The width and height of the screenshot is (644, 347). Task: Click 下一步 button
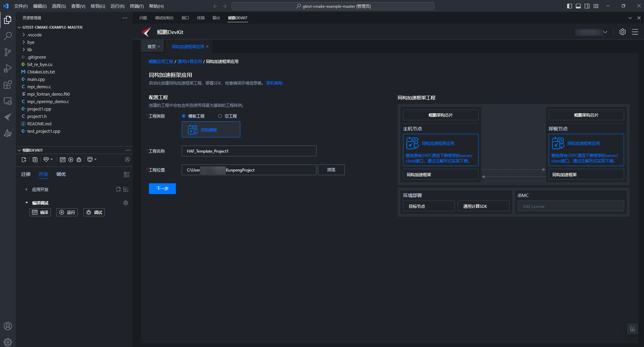[x=162, y=189]
